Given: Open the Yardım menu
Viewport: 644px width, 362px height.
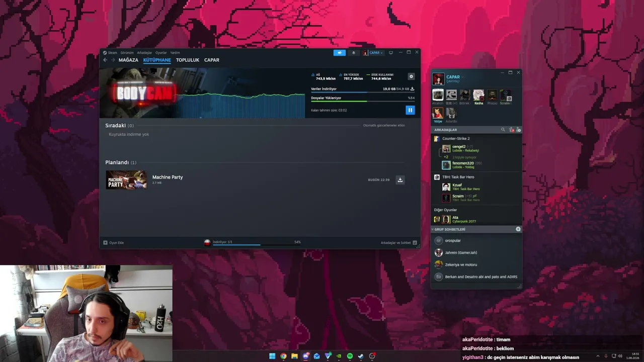Looking at the screenshot, I should (175, 53).
